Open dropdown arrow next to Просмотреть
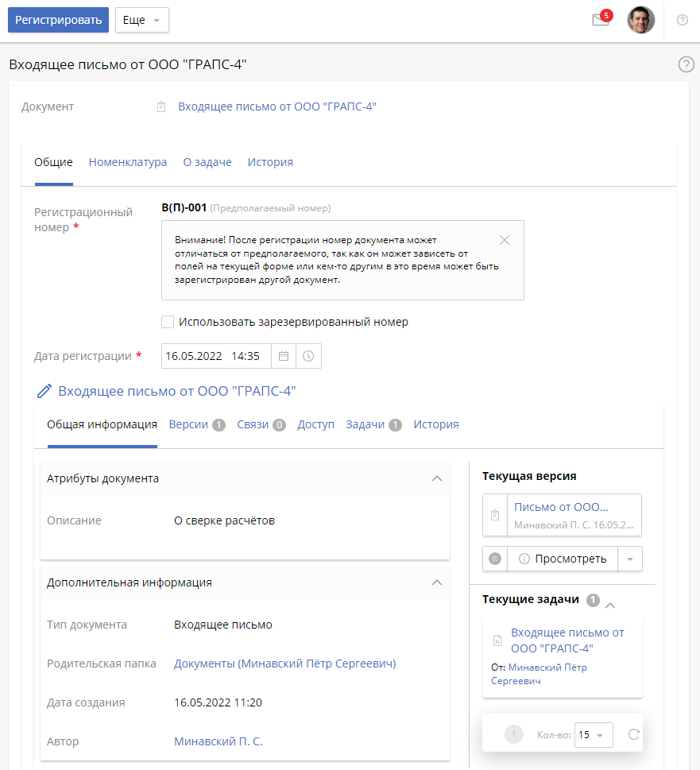The image size is (700, 770). pyautogui.click(x=630, y=559)
